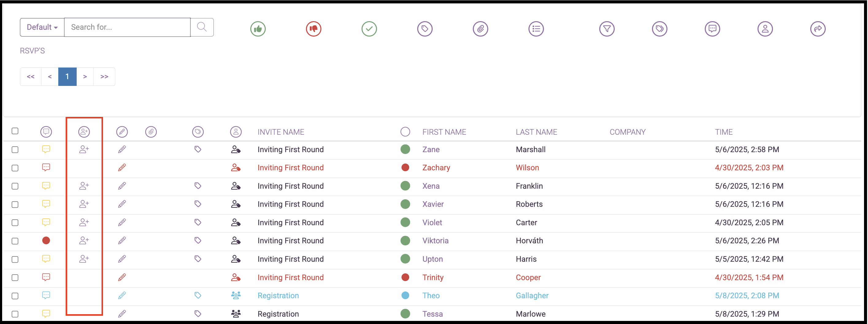Screen dimensions: 868x324
Task: Check the box for Viktoria Horváth
Action: pyautogui.click(x=15, y=241)
